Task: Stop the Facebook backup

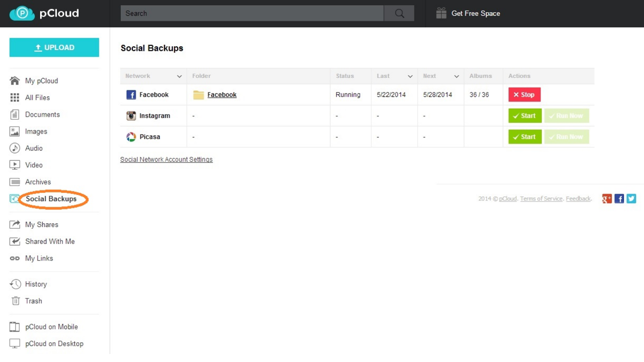Action: pyautogui.click(x=524, y=95)
